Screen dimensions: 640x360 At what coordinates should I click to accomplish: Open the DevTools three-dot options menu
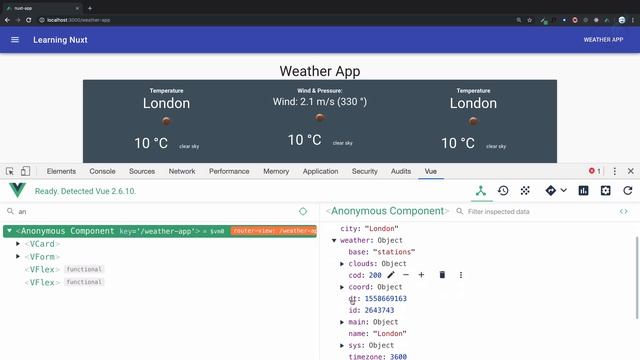point(615,171)
